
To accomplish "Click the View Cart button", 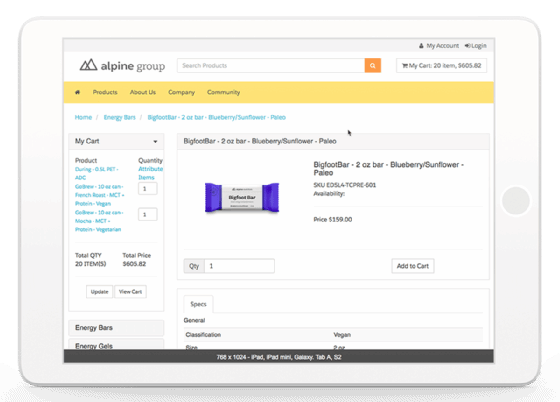I will coord(130,292).
